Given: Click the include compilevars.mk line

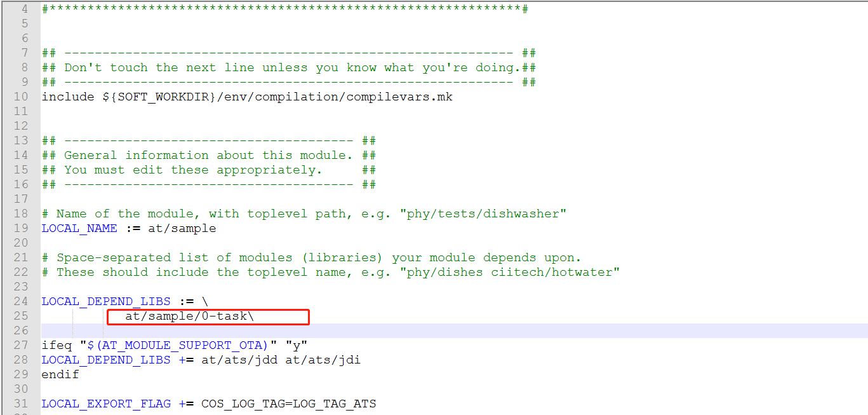Looking at the screenshot, I should pyautogui.click(x=247, y=97).
